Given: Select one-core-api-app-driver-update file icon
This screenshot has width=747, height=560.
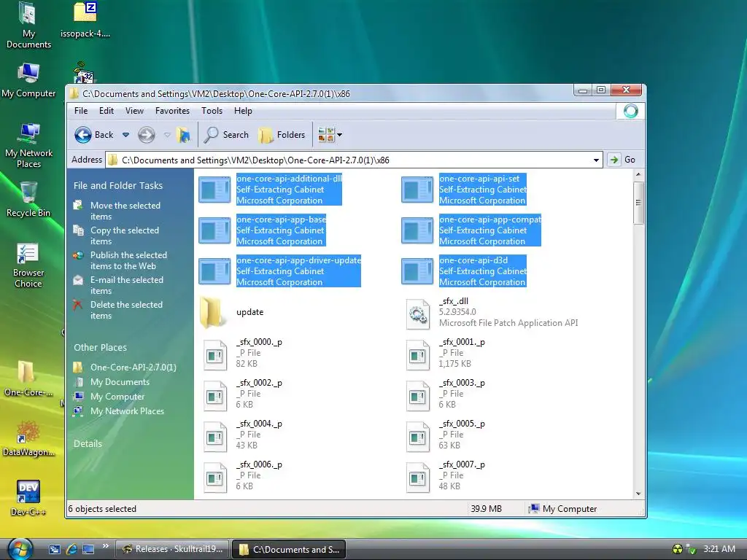Looking at the screenshot, I should click(214, 271).
